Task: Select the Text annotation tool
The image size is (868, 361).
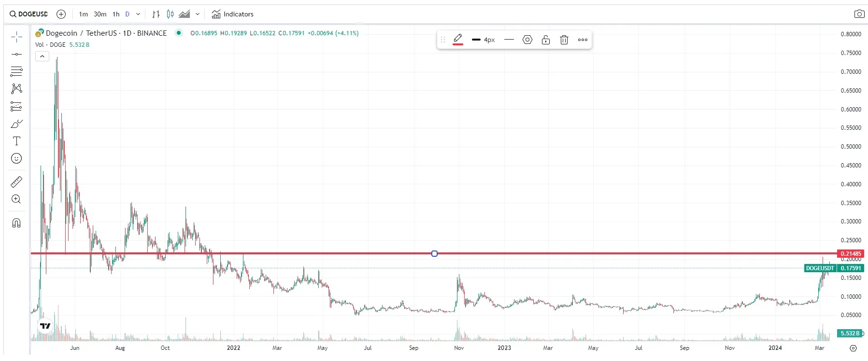Action: (16, 141)
